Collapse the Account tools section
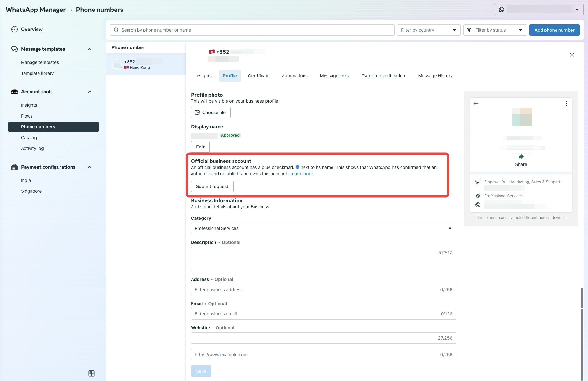588x381 pixels. [90, 92]
